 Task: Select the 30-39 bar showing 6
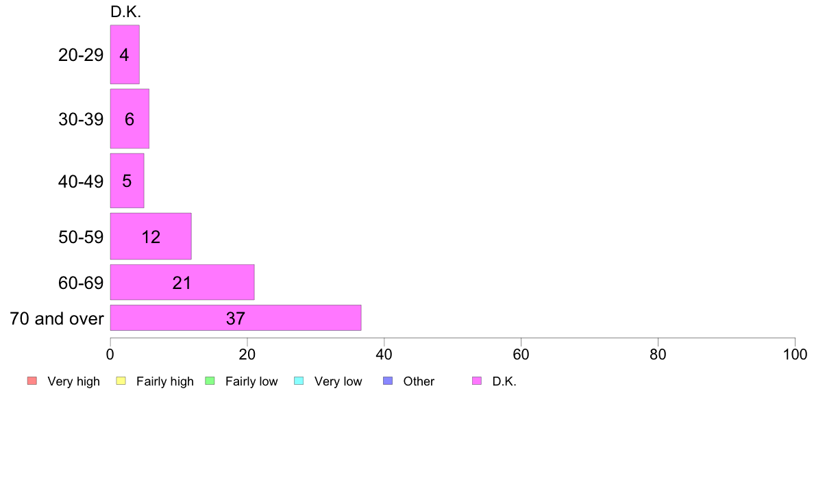pyautogui.click(x=129, y=119)
